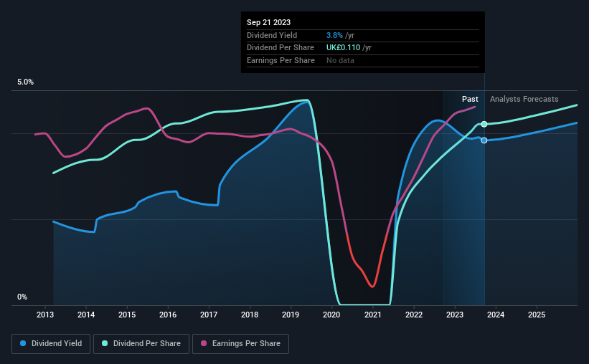The image size is (589, 364).
Task: Select the 2013 tick on the time axis
Action: click(x=45, y=315)
